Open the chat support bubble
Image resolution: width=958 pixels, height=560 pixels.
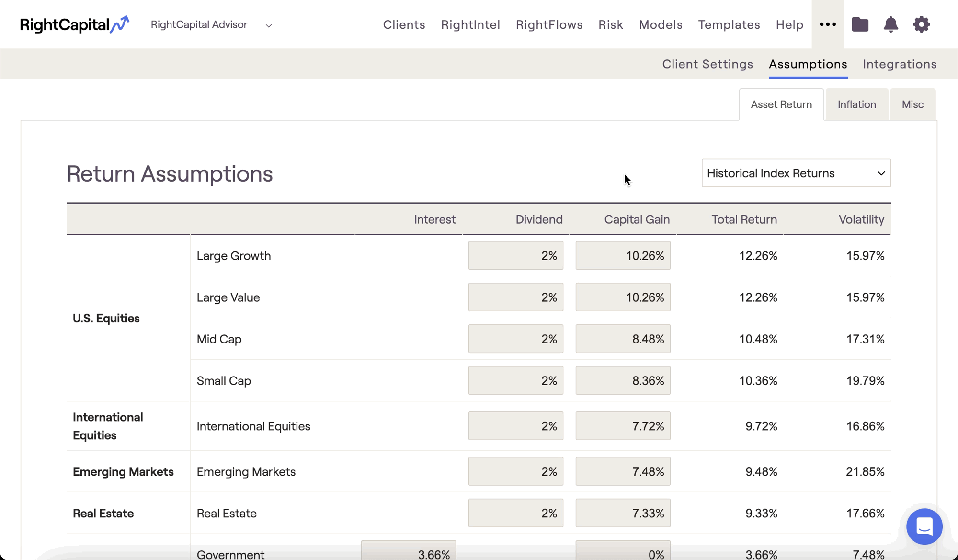(924, 526)
